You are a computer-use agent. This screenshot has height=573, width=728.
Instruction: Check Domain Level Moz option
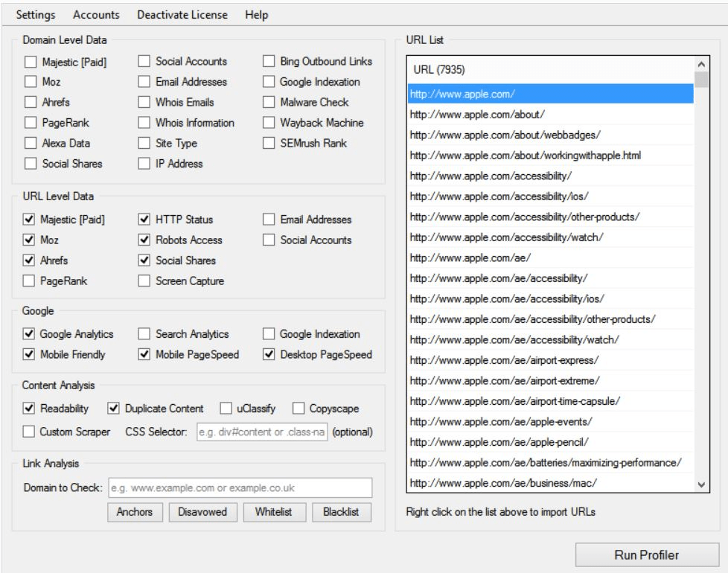tap(31, 82)
